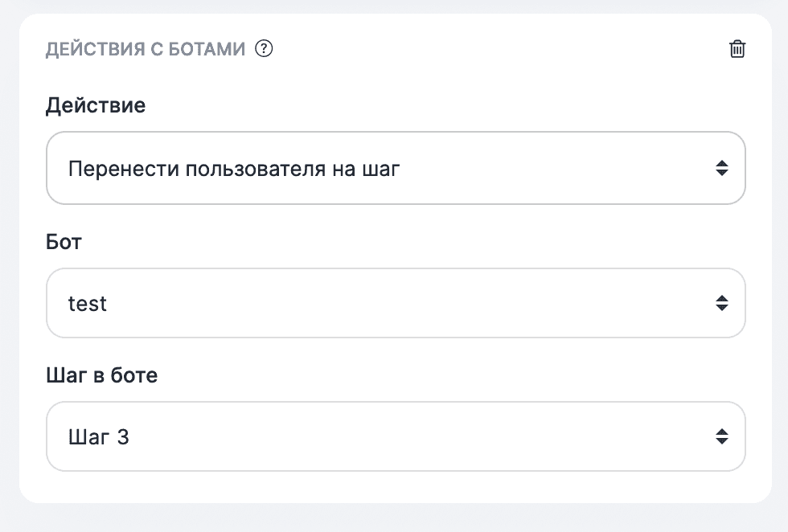Viewport: 788px width, 532px height.
Task: Click the trash icon to delete this action block
Action: [x=737, y=48]
